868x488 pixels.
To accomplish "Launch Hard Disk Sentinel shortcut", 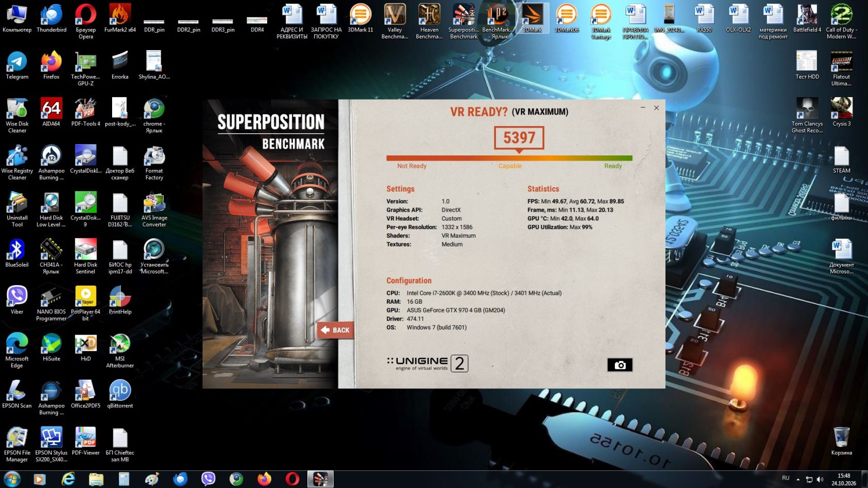I will click(86, 257).
